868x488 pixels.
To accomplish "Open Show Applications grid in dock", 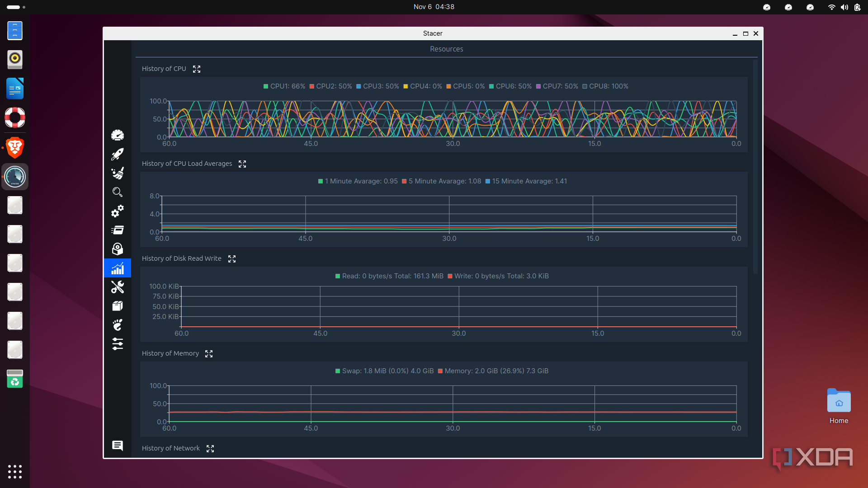I will (x=15, y=472).
